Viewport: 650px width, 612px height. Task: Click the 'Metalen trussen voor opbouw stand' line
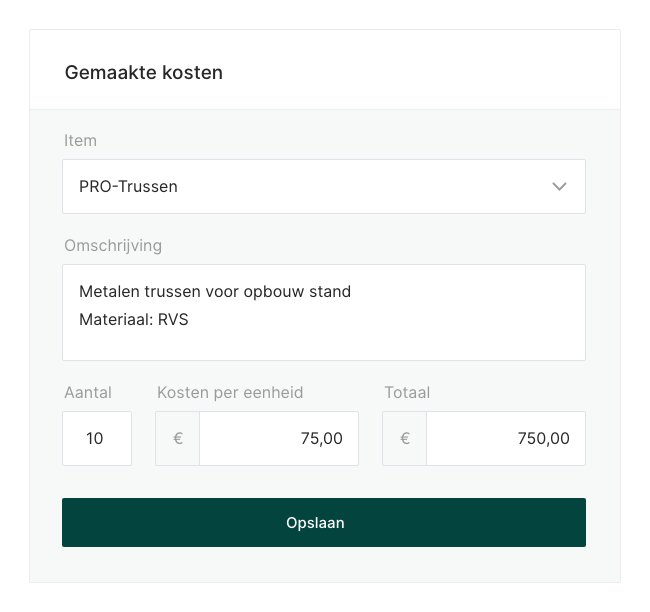tap(215, 292)
